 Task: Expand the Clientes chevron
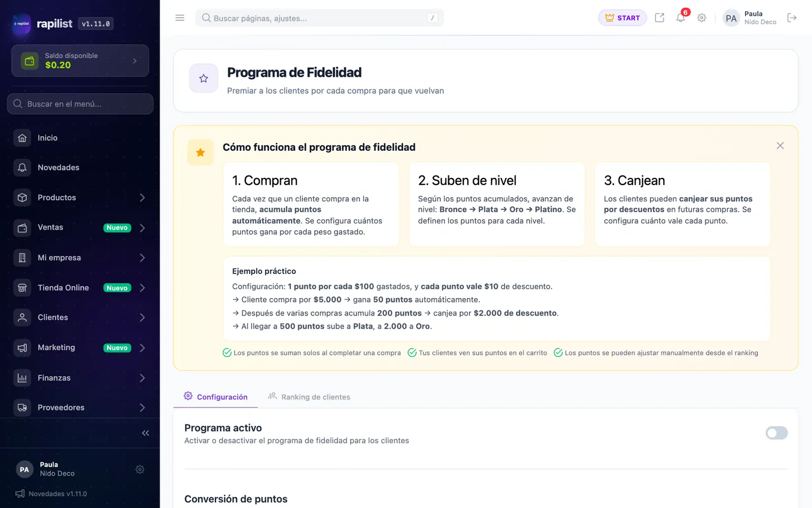[142, 317]
